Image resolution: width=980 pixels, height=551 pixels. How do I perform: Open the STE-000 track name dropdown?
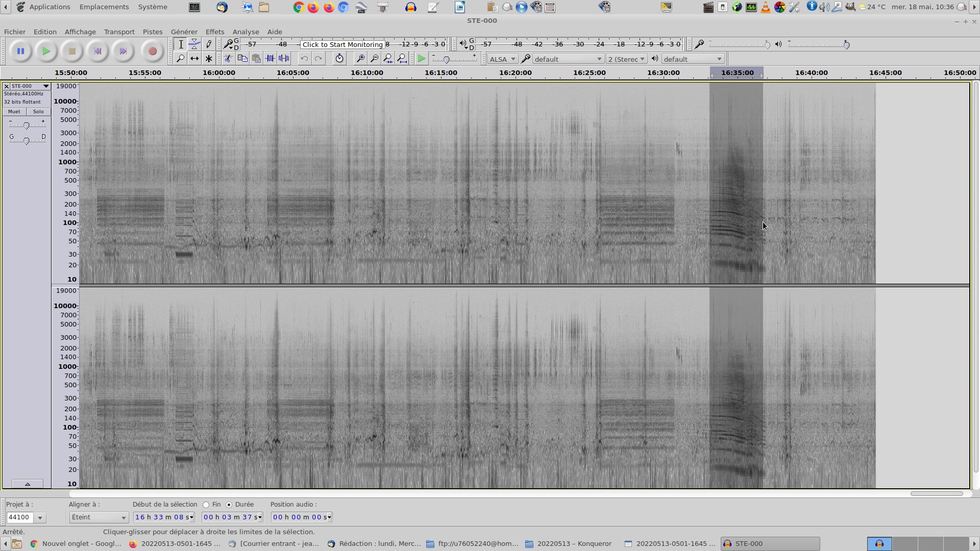[29, 86]
